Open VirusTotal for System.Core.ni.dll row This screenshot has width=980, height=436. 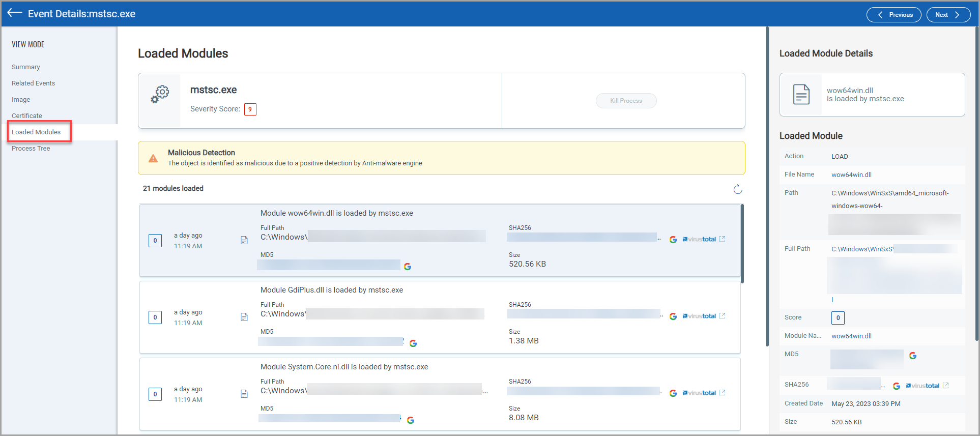pos(704,393)
